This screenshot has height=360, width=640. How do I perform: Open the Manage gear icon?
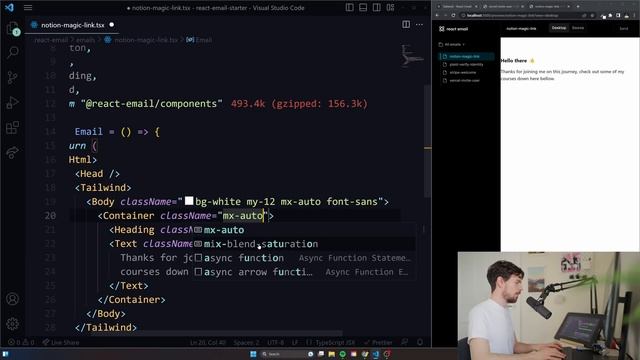pos(13,324)
